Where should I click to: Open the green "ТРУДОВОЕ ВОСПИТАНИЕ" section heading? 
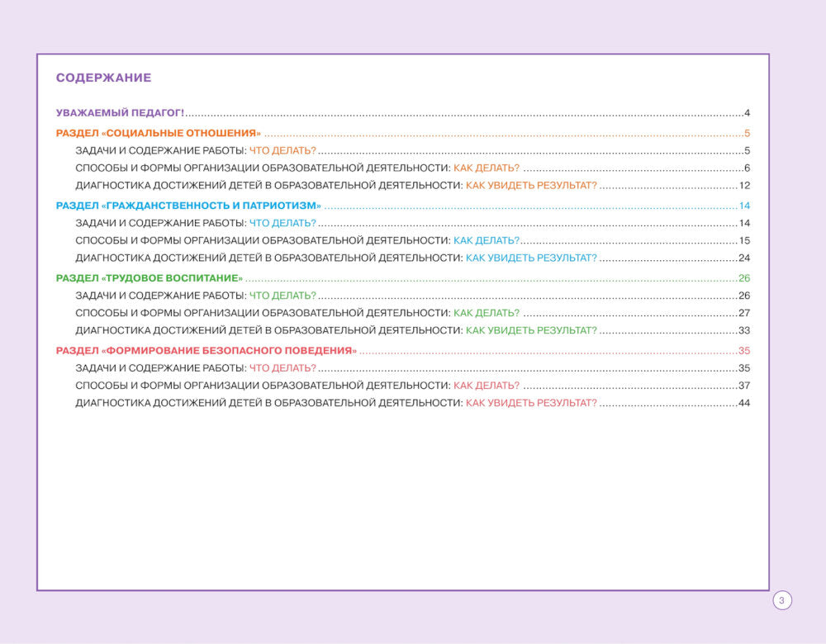point(150,278)
